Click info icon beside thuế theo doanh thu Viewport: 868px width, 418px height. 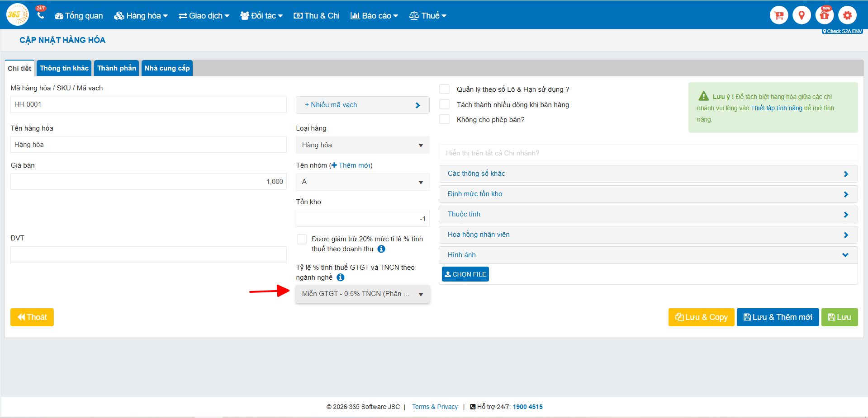pyautogui.click(x=381, y=249)
